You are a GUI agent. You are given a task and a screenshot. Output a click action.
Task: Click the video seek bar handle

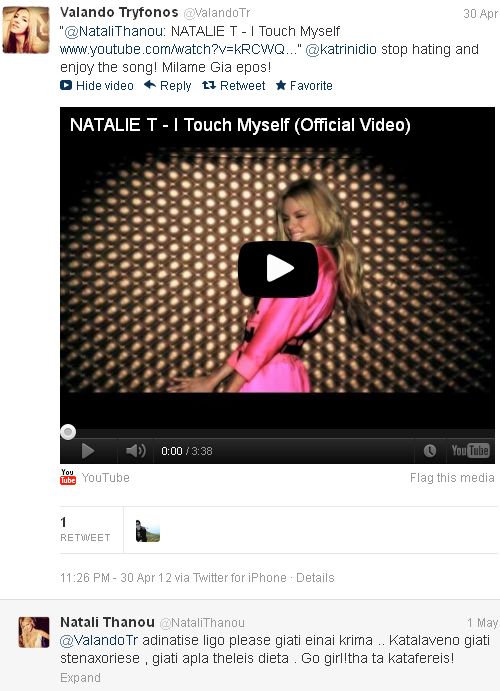68,432
